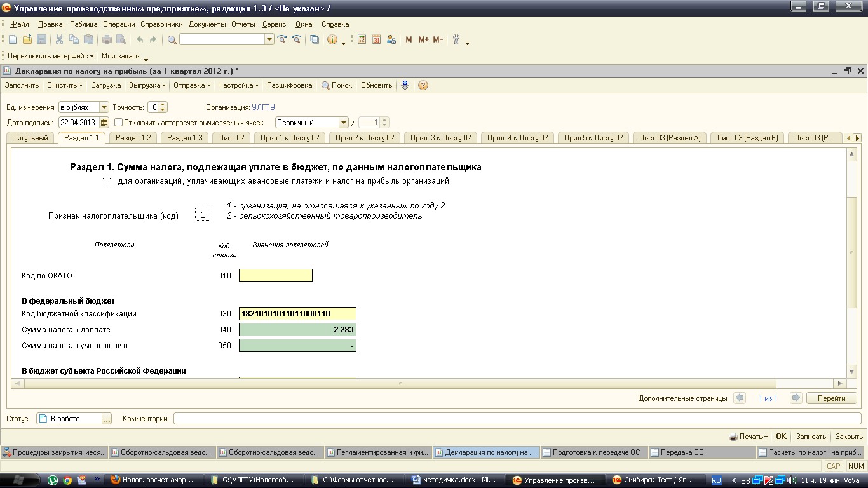Open the Первичный document type dropdown
Image resolution: width=868 pixels, height=488 pixels.
[x=344, y=123]
